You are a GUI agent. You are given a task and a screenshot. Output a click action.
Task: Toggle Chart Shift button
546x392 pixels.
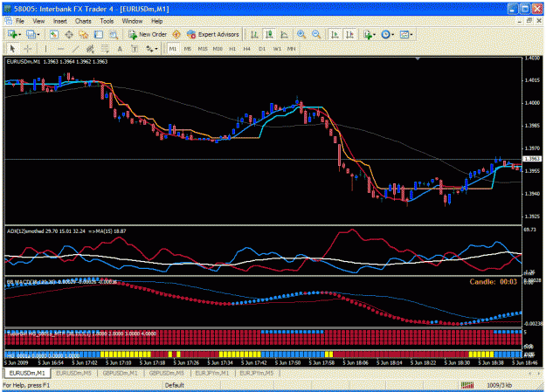[x=349, y=34]
